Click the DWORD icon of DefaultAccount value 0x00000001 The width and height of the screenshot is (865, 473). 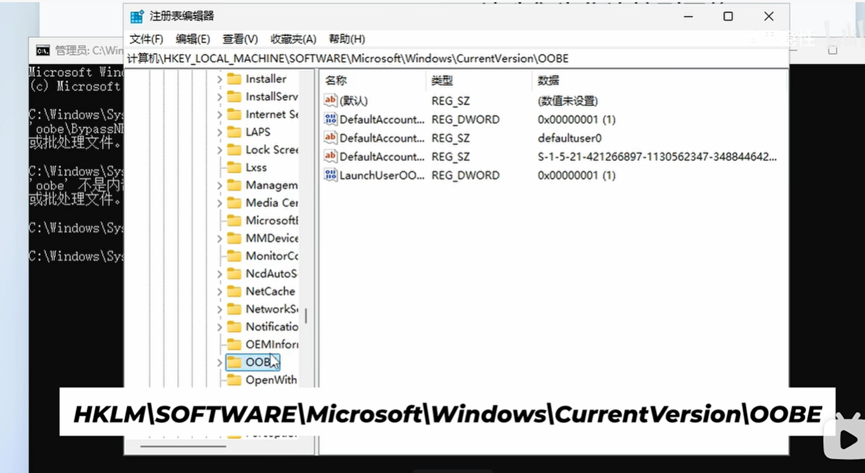(x=330, y=119)
